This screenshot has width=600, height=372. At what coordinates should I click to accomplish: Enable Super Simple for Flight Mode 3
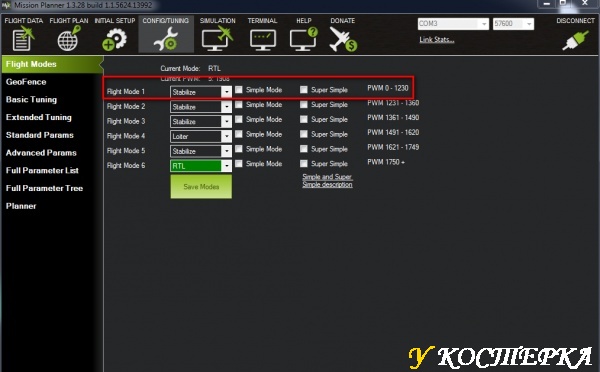click(304, 119)
